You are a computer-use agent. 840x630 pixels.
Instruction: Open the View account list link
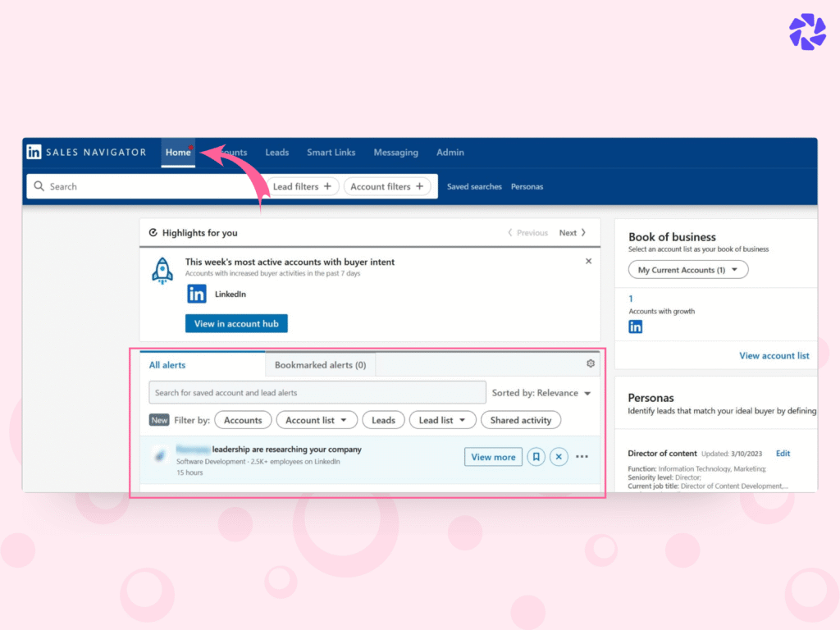pyautogui.click(x=774, y=355)
